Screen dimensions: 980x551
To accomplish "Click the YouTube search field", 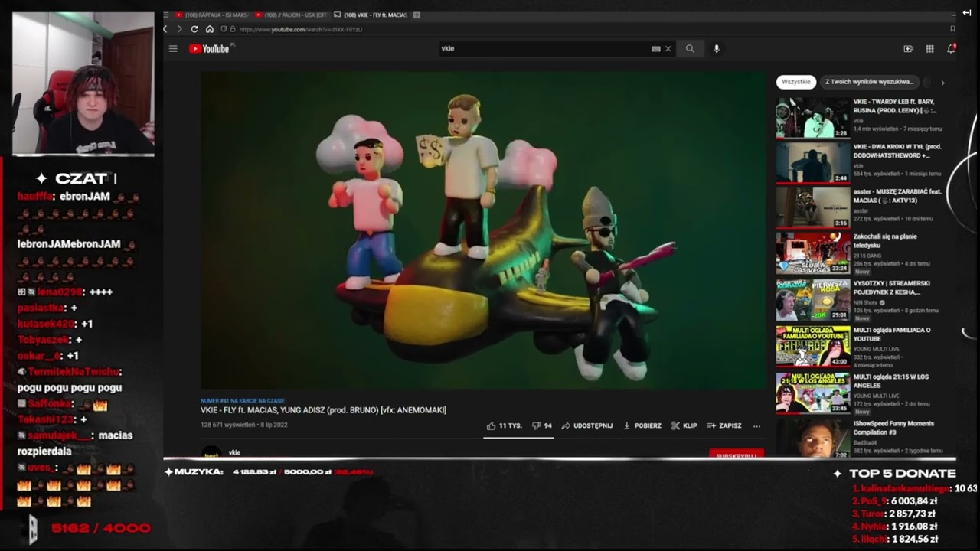I will [544, 49].
